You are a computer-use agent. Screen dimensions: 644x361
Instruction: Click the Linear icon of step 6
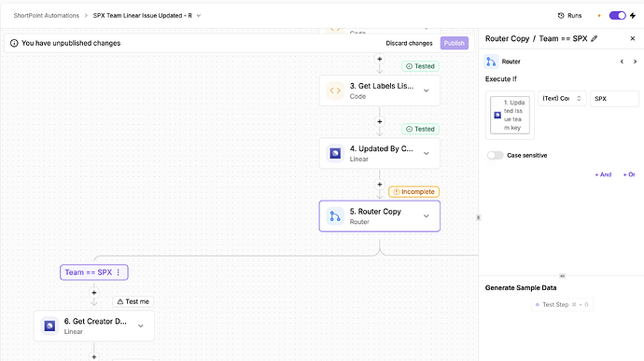point(49,326)
